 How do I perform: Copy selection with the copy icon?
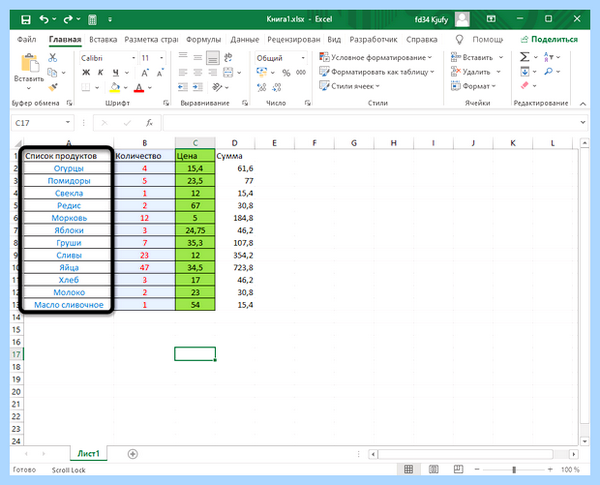(x=52, y=72)
